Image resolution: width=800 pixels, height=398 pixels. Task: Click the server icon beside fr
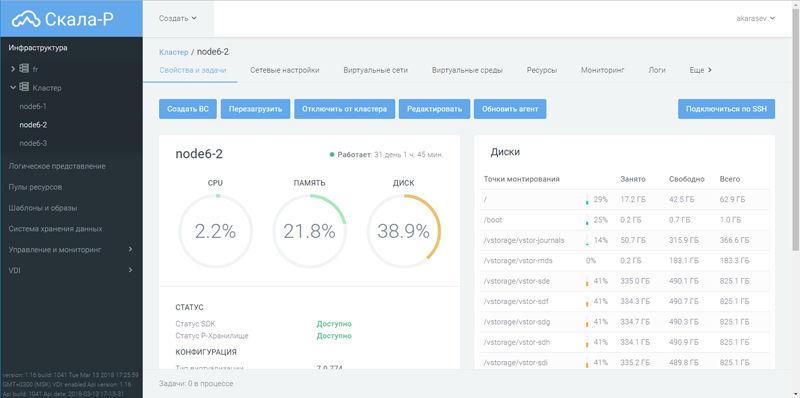pyautogui.click(x=24, y=68)
